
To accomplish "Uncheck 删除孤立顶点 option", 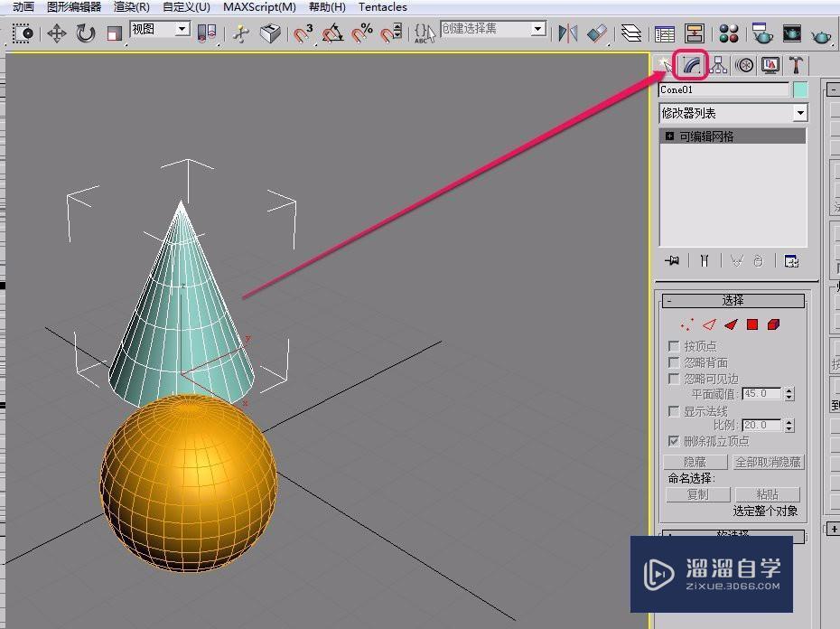I will point(673,441).
